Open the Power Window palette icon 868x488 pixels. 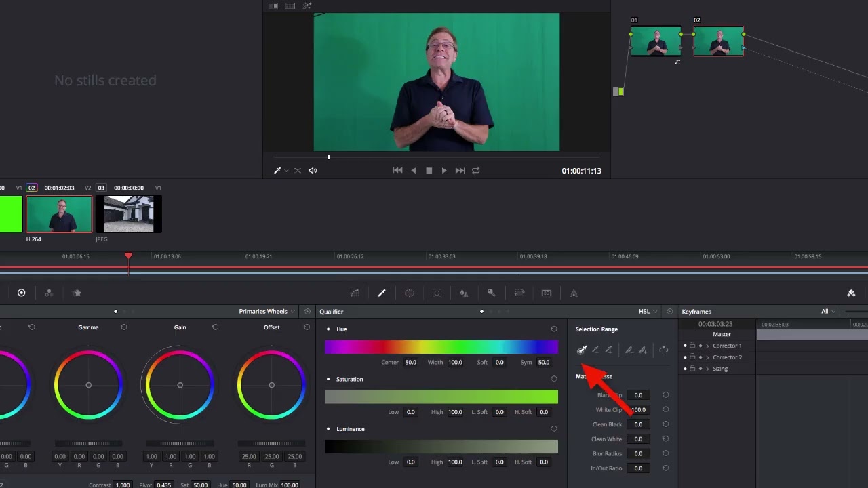pyautogui.click(x=410, y=293)
